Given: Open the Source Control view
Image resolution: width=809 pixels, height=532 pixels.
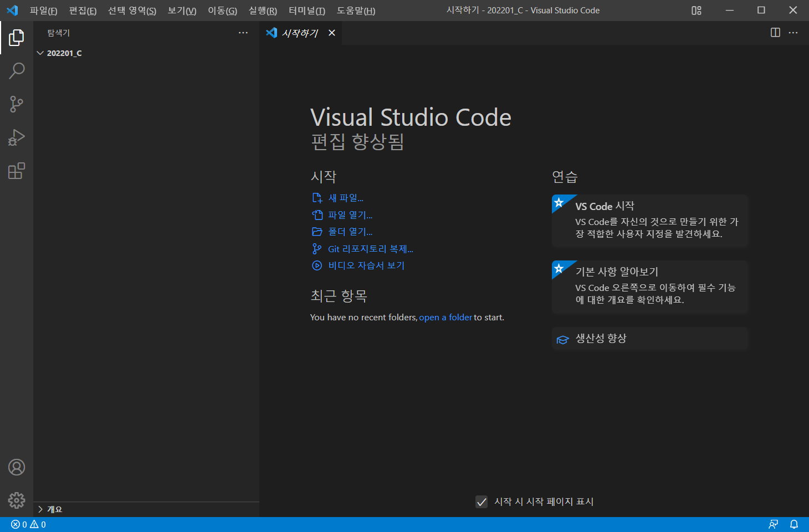Looking at the screenshot, I should [x=17, y=104].
